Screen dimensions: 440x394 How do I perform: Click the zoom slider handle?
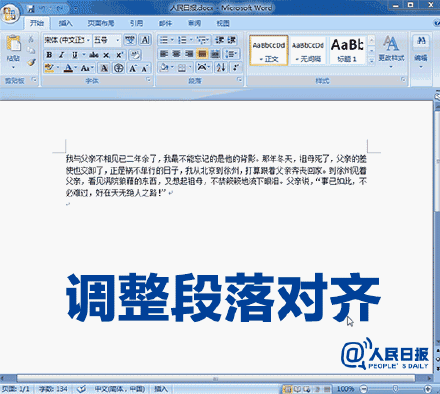click(396, 389)
